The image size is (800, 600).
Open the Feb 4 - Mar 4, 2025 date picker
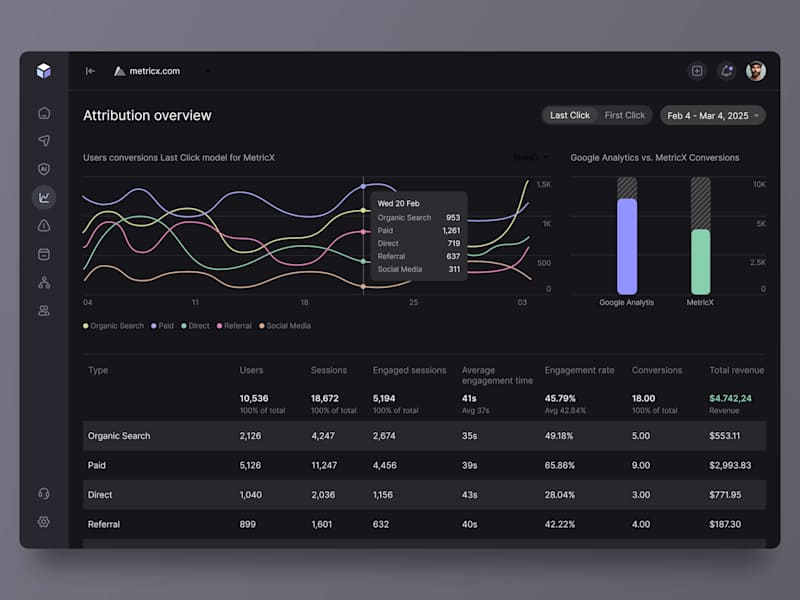(713, 116)
